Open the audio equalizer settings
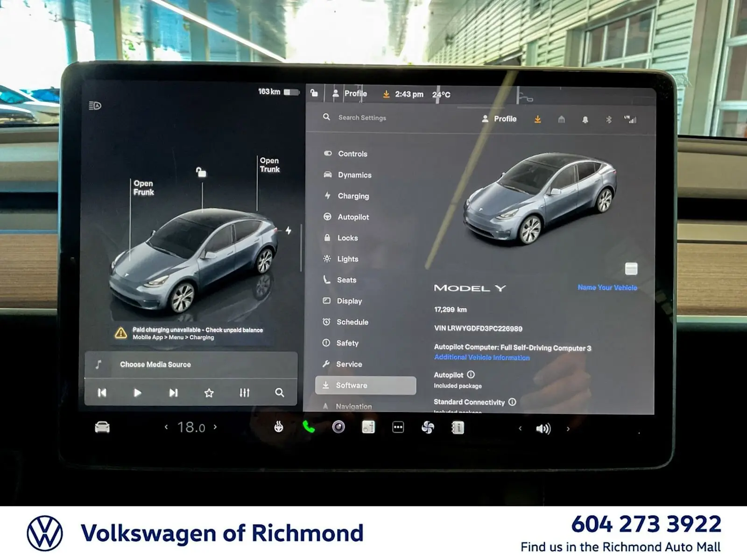Image resolution: width=747 pixels, height=560 pixels. click(244, 392)
